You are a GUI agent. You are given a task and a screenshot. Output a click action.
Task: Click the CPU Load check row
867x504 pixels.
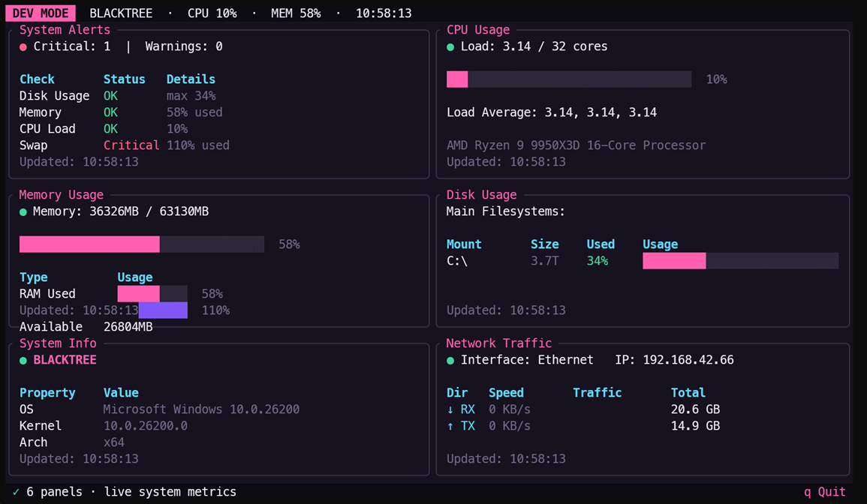click(104, 129)
